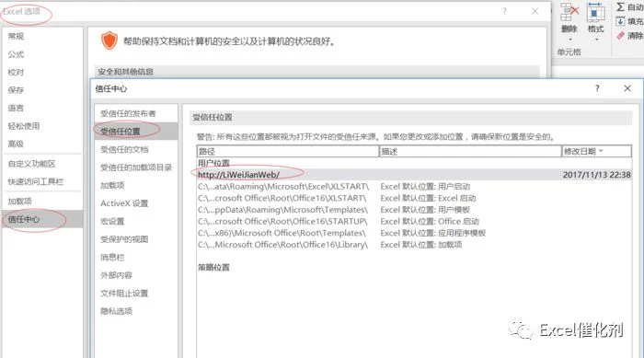Open 自定义功能区 options category
Screen dimensions: 644x358
tap(42, 164)
